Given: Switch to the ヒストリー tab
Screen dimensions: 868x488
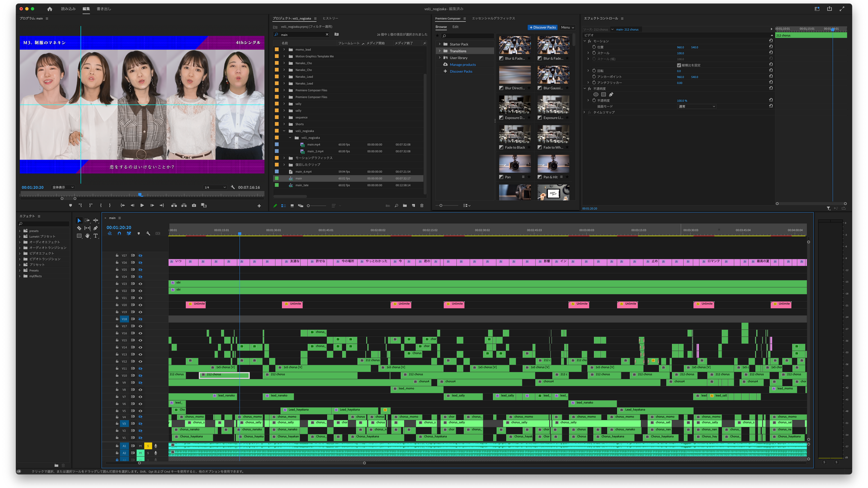Looking at the screenshot, I should click(330, 18).
